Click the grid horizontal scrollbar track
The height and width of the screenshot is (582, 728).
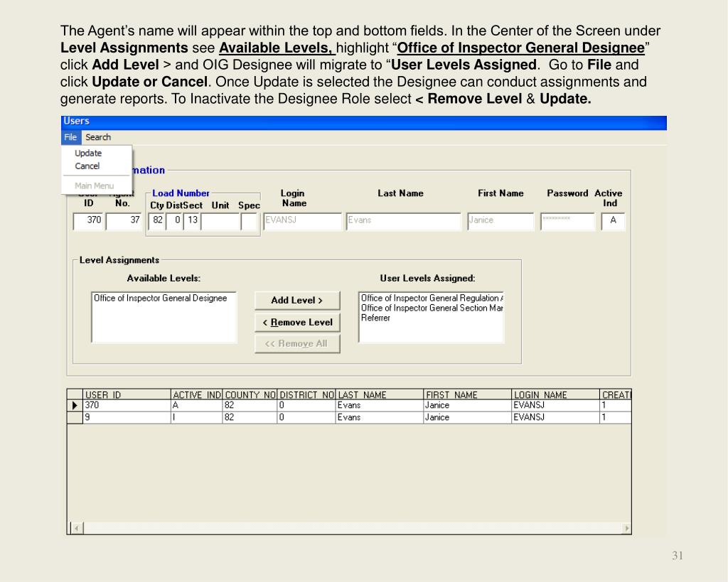click(353, 528)
